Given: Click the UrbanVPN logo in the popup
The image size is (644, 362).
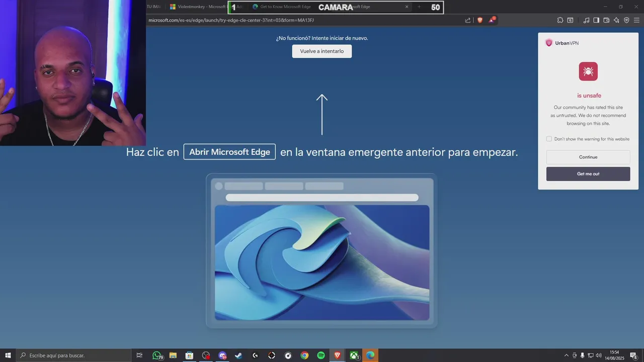Looking at the screenshot, I should (x=562, y=43).
